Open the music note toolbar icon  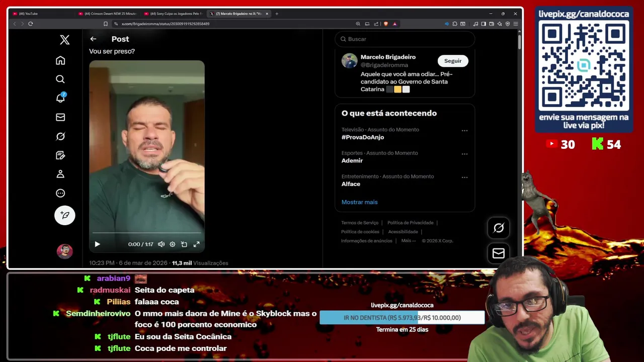[x=476, y=24]
